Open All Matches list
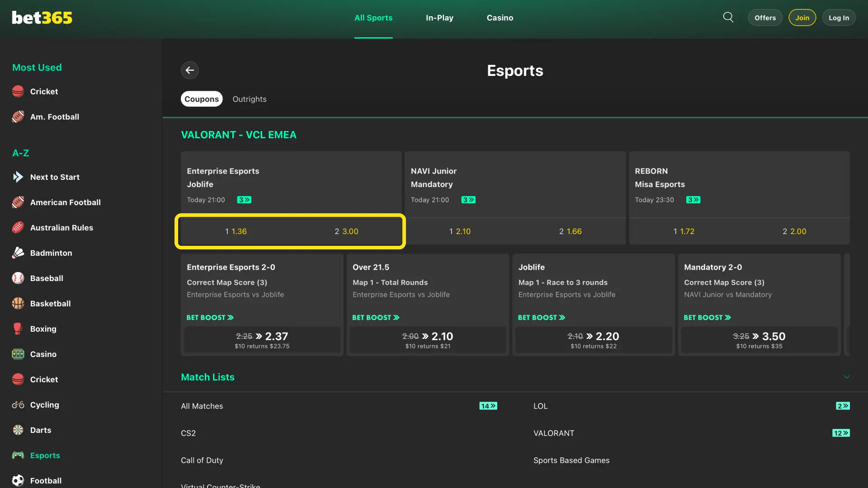This screenshot has width=868, height=488. pyautogui.click(x=202, y=406)
